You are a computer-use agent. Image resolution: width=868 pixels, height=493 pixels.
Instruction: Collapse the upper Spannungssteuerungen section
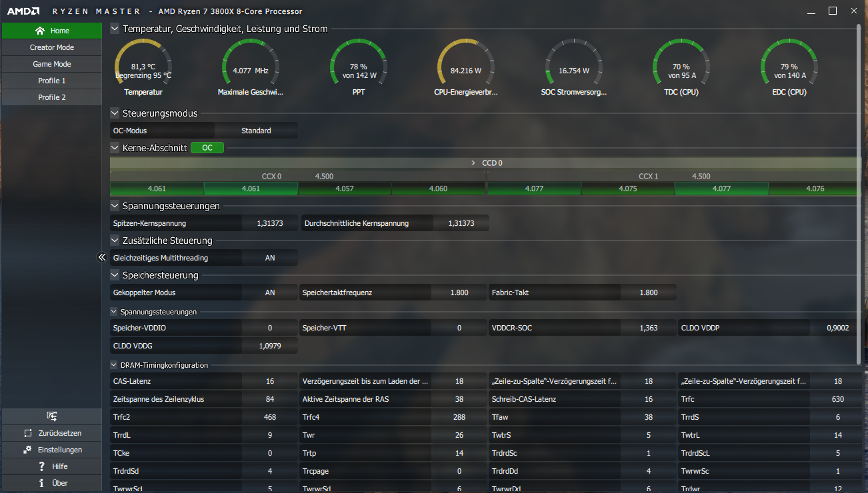point(115,206)
